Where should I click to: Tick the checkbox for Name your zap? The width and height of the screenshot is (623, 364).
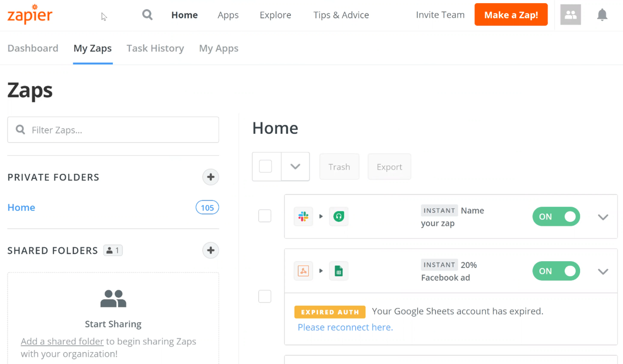[265, 216]
